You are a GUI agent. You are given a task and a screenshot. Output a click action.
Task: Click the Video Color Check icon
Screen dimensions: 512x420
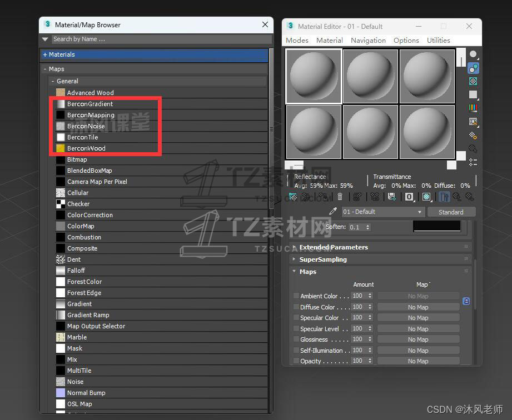473,108
